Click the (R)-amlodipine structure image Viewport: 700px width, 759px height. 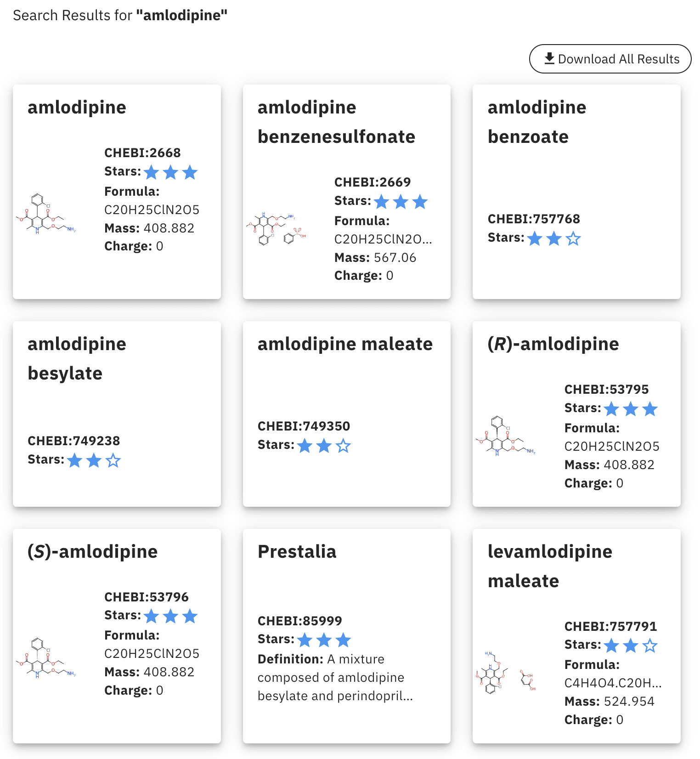click(506, 436)
